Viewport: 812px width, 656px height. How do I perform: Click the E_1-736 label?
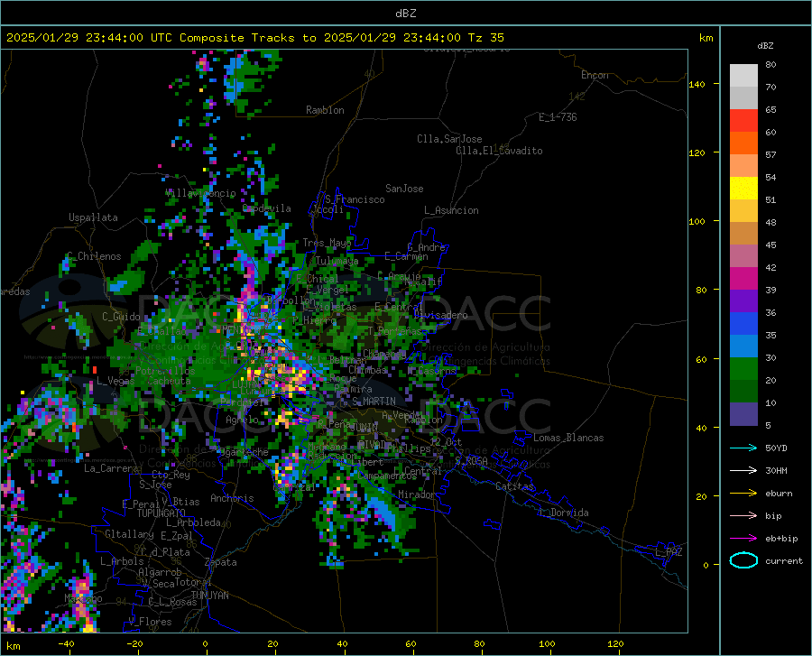pos(558,117)
